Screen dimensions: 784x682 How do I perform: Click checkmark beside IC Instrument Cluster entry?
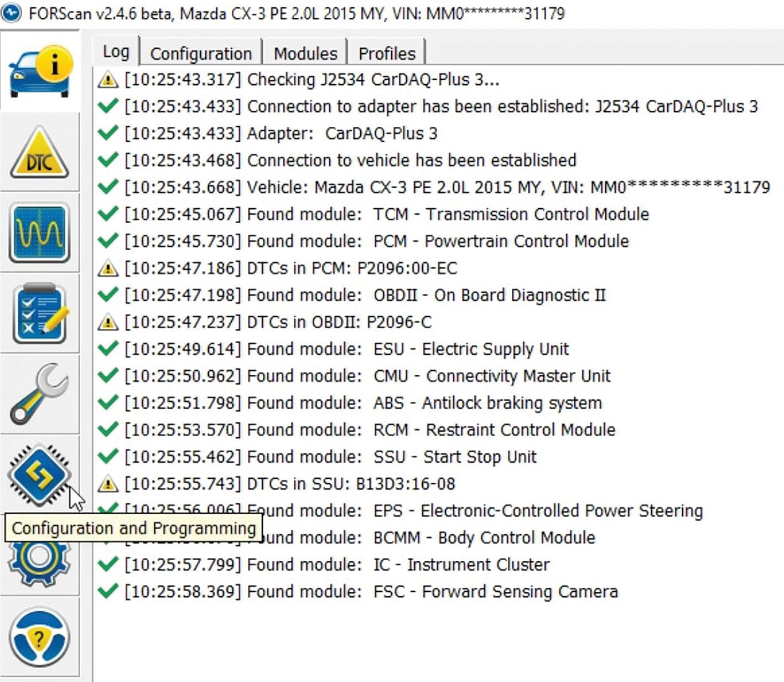coord(108,564)
